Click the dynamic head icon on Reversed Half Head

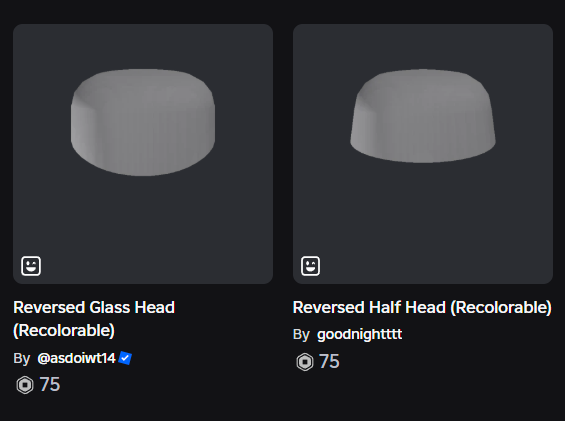pos(310,266)
